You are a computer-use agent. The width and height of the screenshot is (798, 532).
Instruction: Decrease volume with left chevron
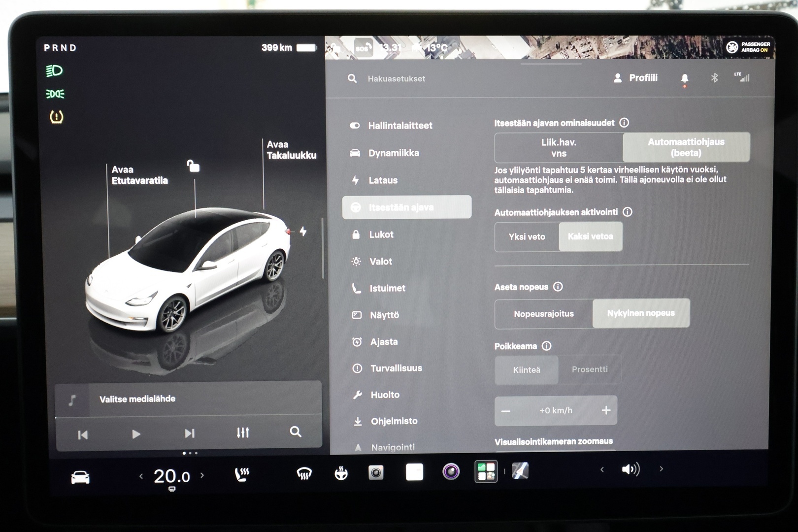(x=602, y=469)
